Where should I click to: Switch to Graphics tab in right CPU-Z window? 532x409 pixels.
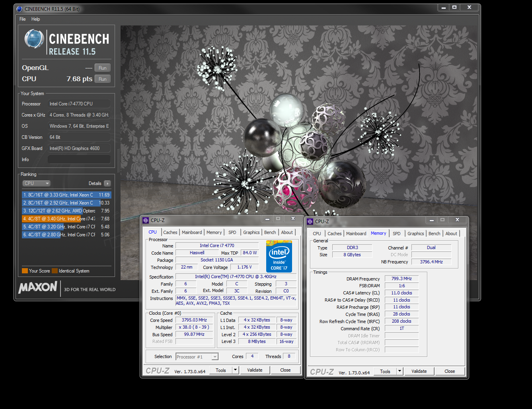point(416,234)
